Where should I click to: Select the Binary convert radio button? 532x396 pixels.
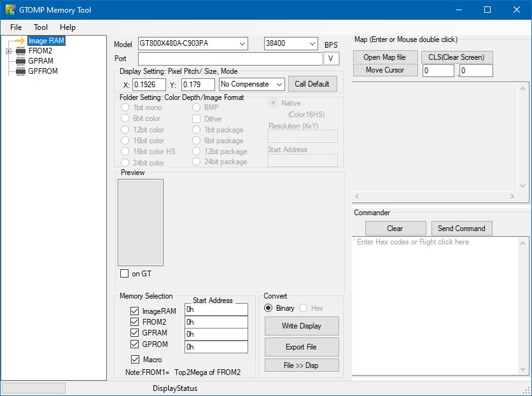(x=269, y=308)
